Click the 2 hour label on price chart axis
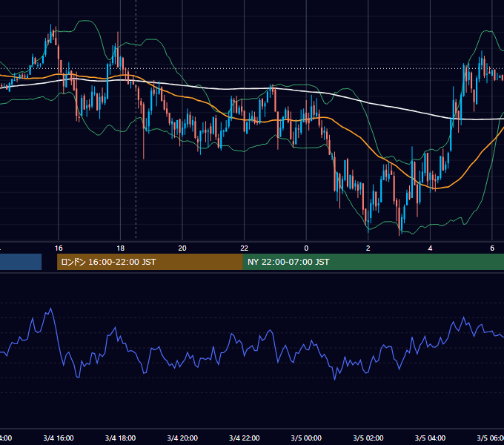The image size is (504, 445). (368, 248)
